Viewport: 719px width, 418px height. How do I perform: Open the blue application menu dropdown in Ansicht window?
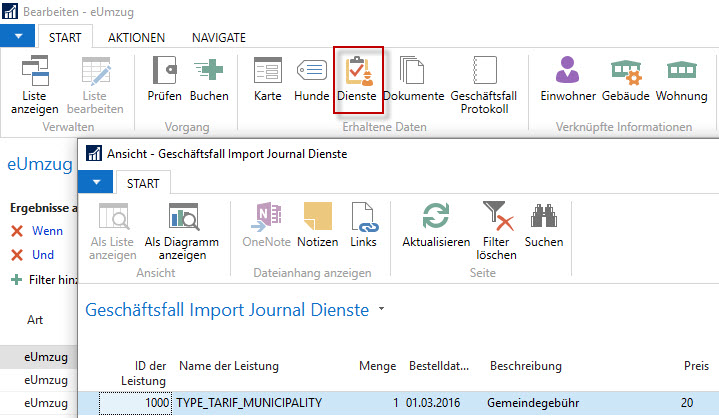[96, 182]
